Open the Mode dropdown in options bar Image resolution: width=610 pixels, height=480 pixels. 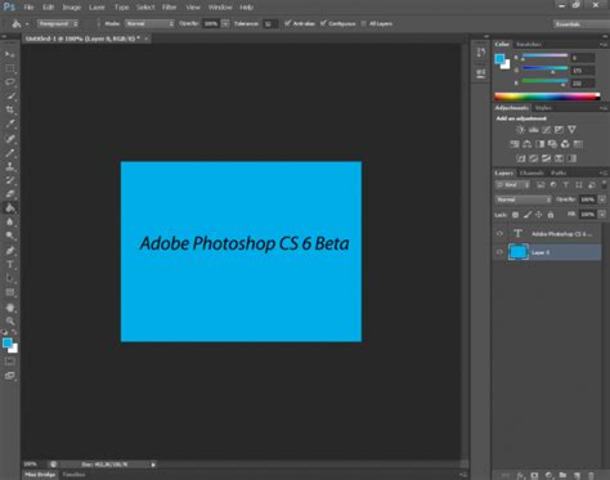coord(149,24)
